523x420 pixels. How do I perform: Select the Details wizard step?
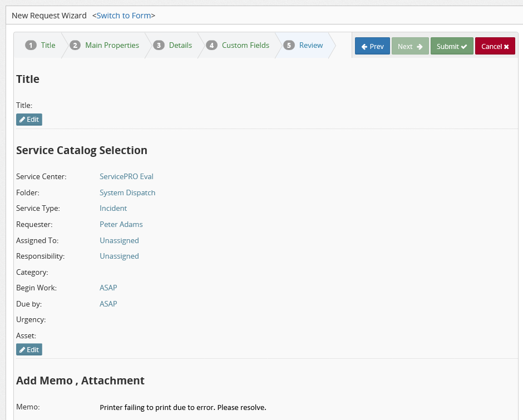click(174, 46)
